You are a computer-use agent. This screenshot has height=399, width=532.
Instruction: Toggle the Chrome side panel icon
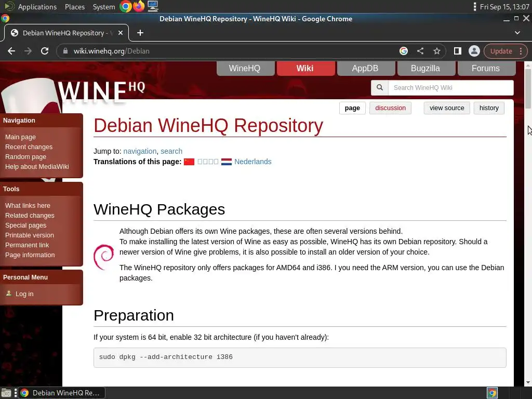point(457,51)
